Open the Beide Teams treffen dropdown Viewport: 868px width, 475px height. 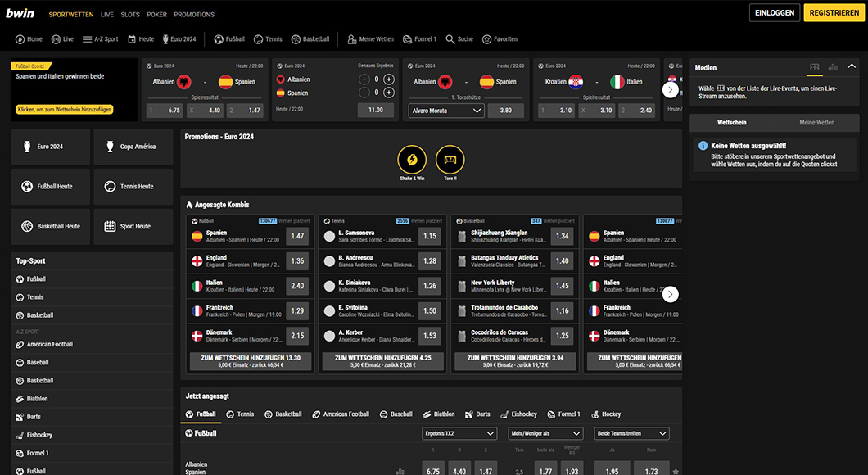631,433
